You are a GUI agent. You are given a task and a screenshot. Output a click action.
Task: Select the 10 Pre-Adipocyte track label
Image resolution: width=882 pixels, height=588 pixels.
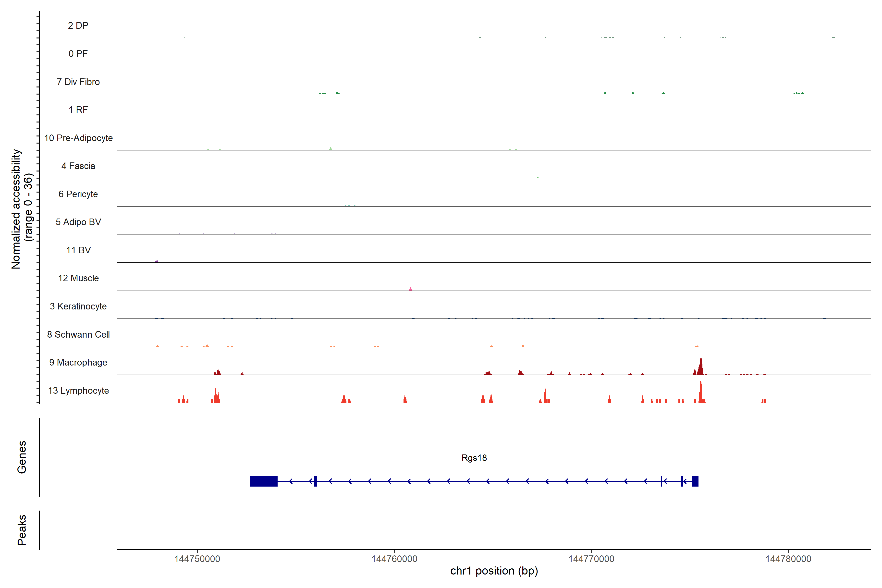[x=78, y=138]
